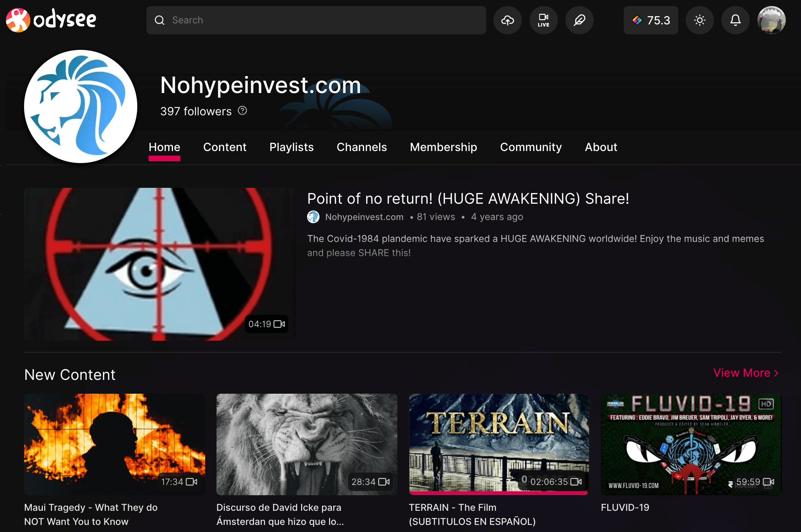Screen dimensions: 801x532
Task: Open 'TERRAIN - The Film' title link
Action: click(x=472, y=514)
